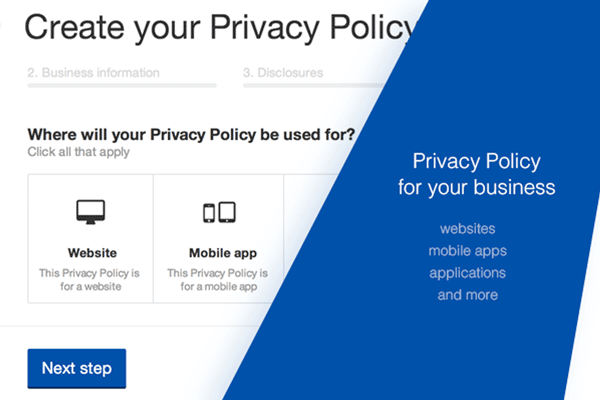Click the "Click all that apply" hint text
This screenshot has height=400, width=600.
[79, 152]
